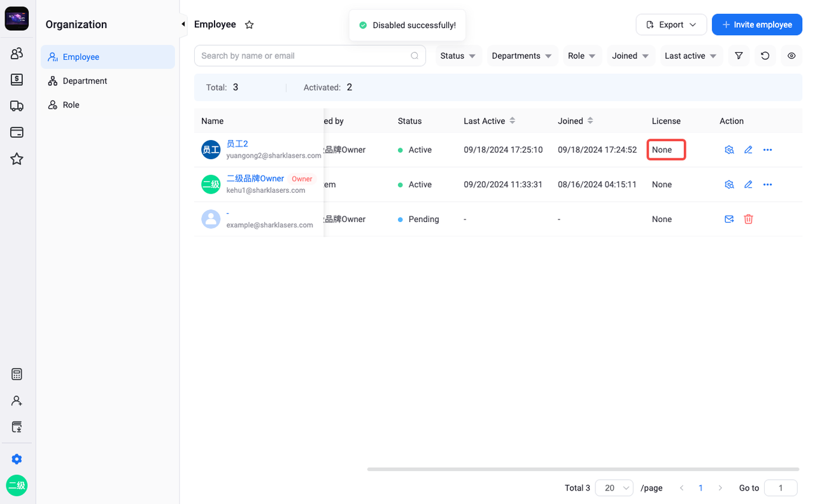This screenshot has width=815, height=504.
Task: Open the card icon in left rail
Action: pyautogui.click(x=17, y=132)
